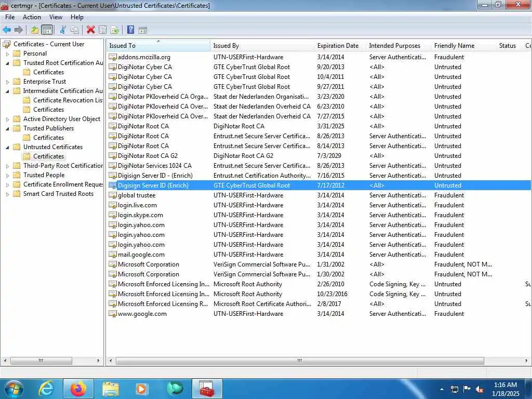Click the 3/31/2025 expiration date cell
The image size is (532, 399).
330,126
